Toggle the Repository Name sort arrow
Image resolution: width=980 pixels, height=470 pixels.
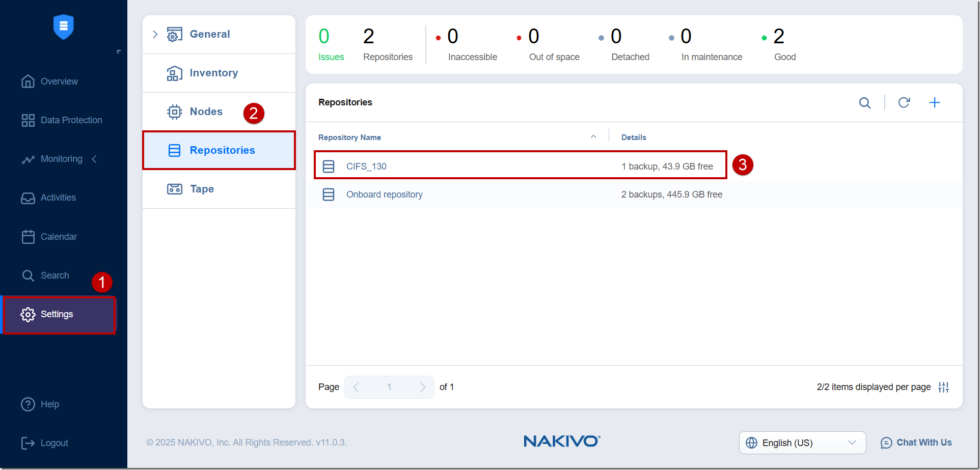[x=593, y=136]
